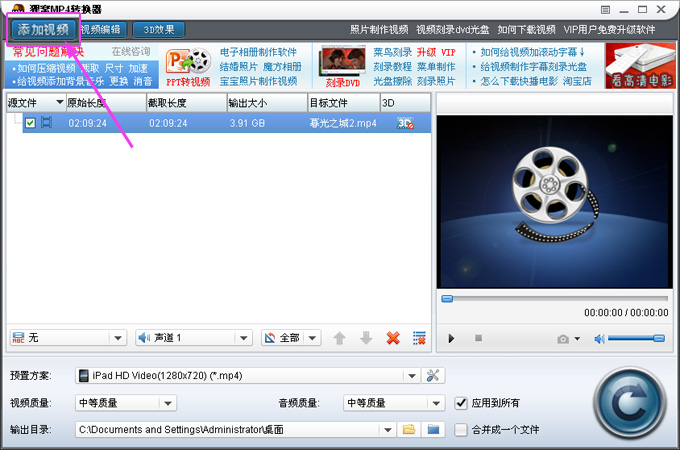The image size is (680, 450).
Task: Open preset settings wrench icon
Action: [433, 375]
